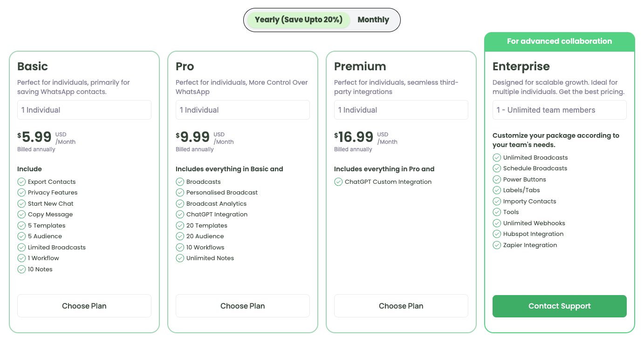Viewport: 644px width, 343px height.
Task: Click the Export Contacts checkmark icon
Action: (x=21, y=182)
